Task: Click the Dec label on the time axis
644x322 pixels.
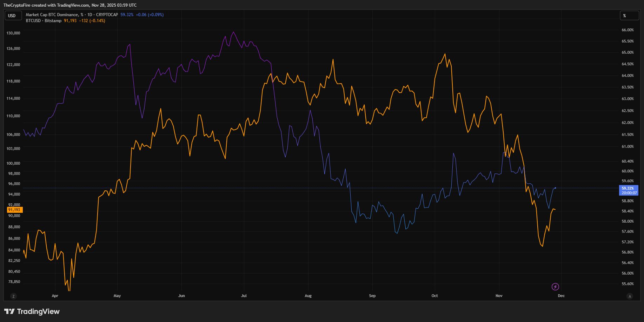Action: 561,296
